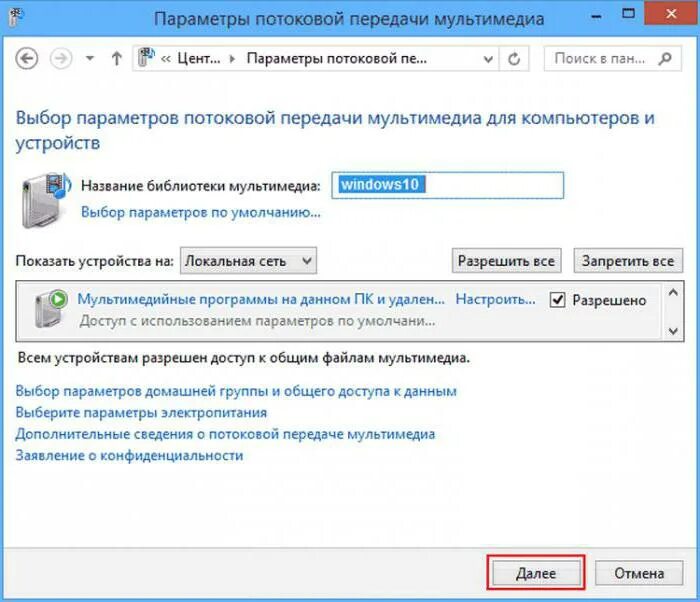Viewport: 700px width, 602px height.
Task: Click the window title bar icon
Action: click(16, 18)
